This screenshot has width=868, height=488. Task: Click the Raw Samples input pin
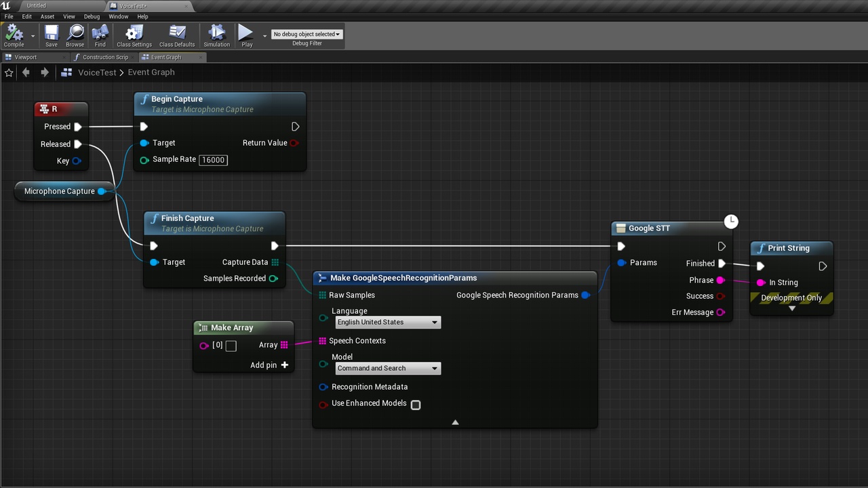tap(322, 296)
